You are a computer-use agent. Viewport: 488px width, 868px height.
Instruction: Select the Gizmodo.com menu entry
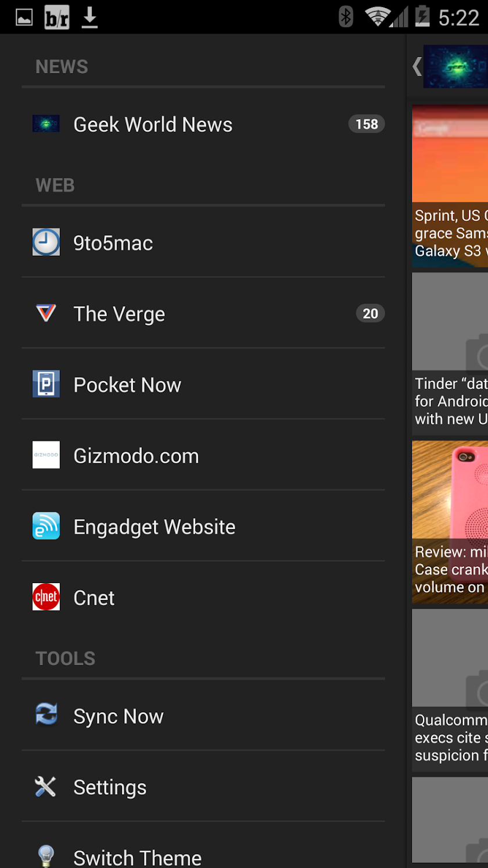203,455
